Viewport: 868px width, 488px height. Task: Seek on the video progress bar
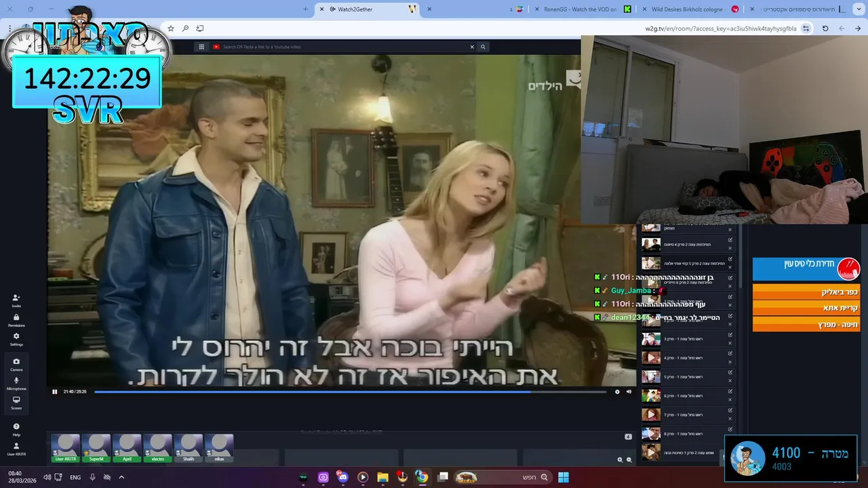point(350,392)
